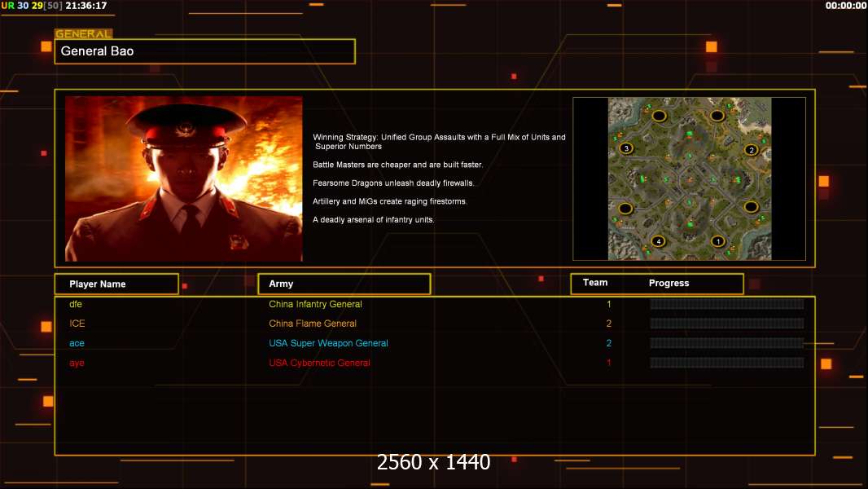Select the empty top-left start slot on minimap
868x489 pixels.
(659, 116)
